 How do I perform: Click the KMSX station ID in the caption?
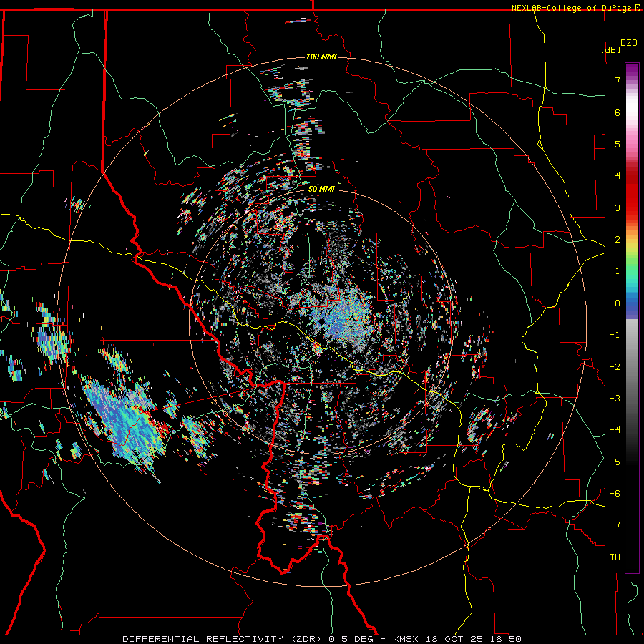406,639
